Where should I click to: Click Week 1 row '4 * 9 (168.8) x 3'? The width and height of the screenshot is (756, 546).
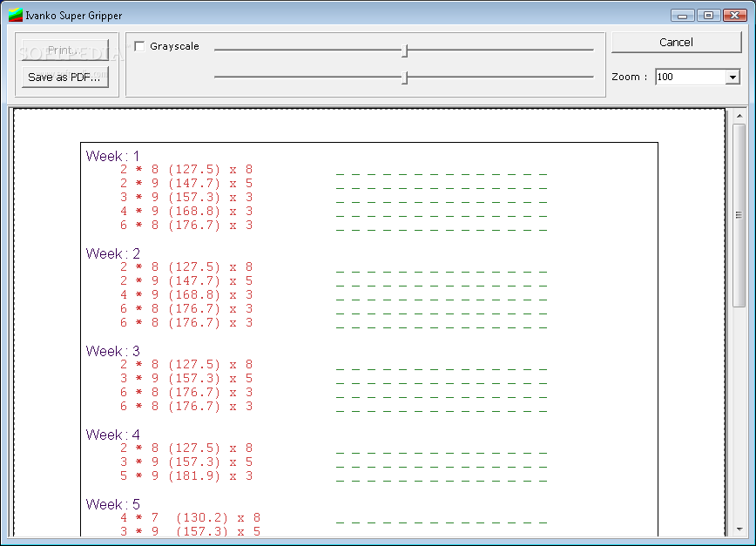pyautogui.click(x=186, y=211)
